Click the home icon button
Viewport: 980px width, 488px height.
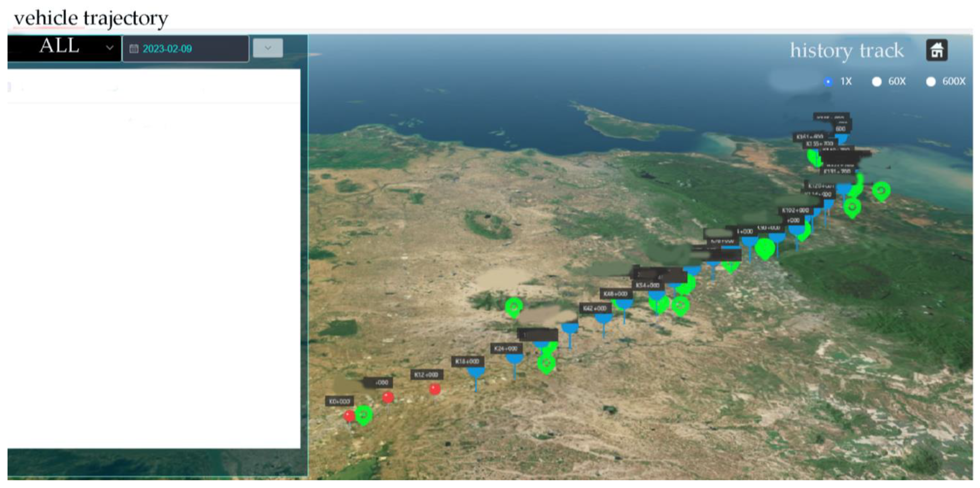tap(936, 50)
